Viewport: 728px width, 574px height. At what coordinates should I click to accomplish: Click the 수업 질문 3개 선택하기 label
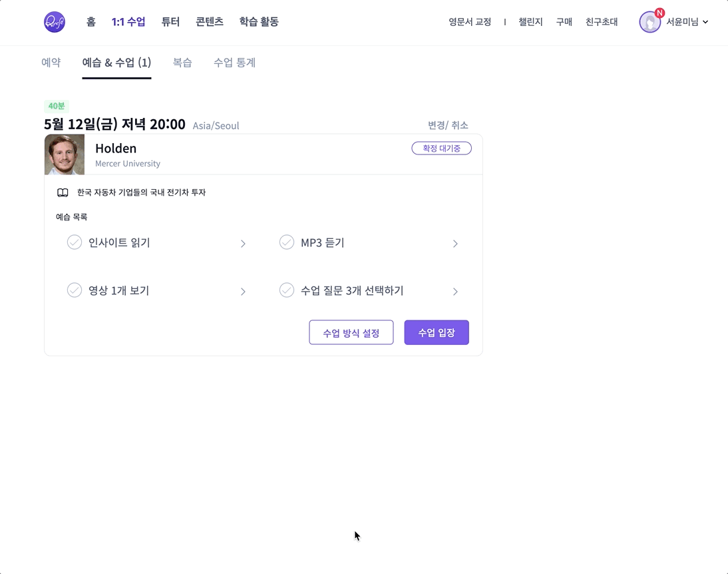(353, 290)
